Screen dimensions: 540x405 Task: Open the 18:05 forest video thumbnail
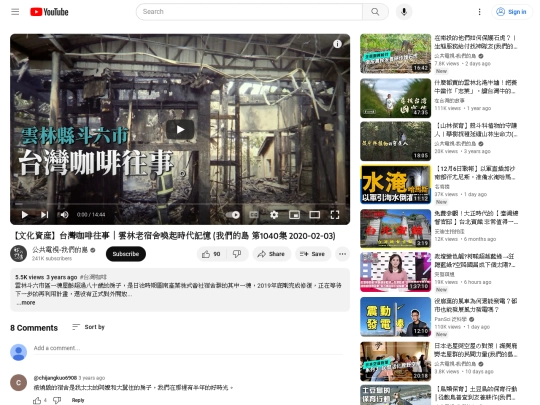(x=395, y=141)
